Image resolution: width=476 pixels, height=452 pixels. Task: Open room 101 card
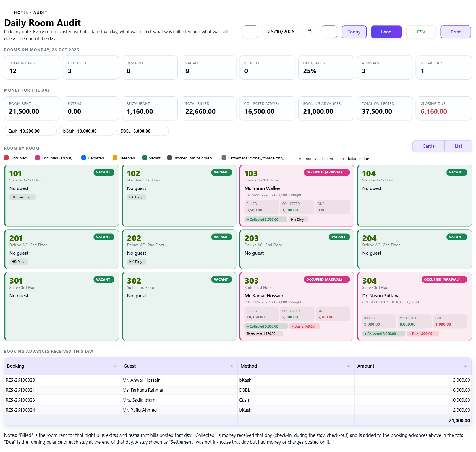pos(62,196)
